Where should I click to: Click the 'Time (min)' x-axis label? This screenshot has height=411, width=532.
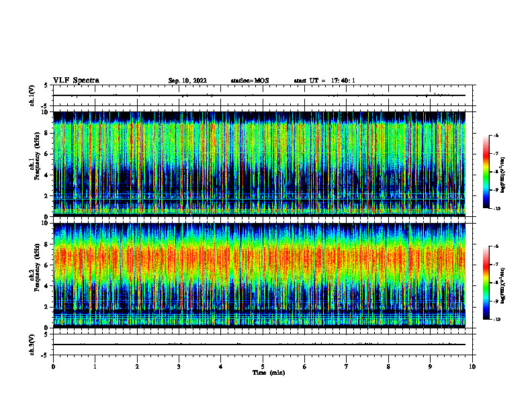(x=269, y=373)
